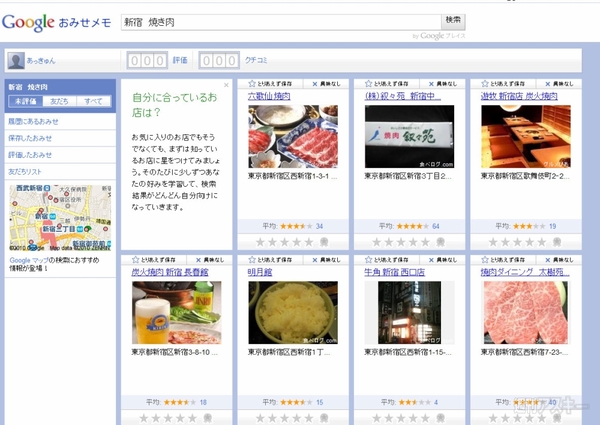The width and height of the screenshot is (600, 425).
Task: Open the 遊牧 新宿店 炭火焼肉 link
Action: (x=519, y=96)
